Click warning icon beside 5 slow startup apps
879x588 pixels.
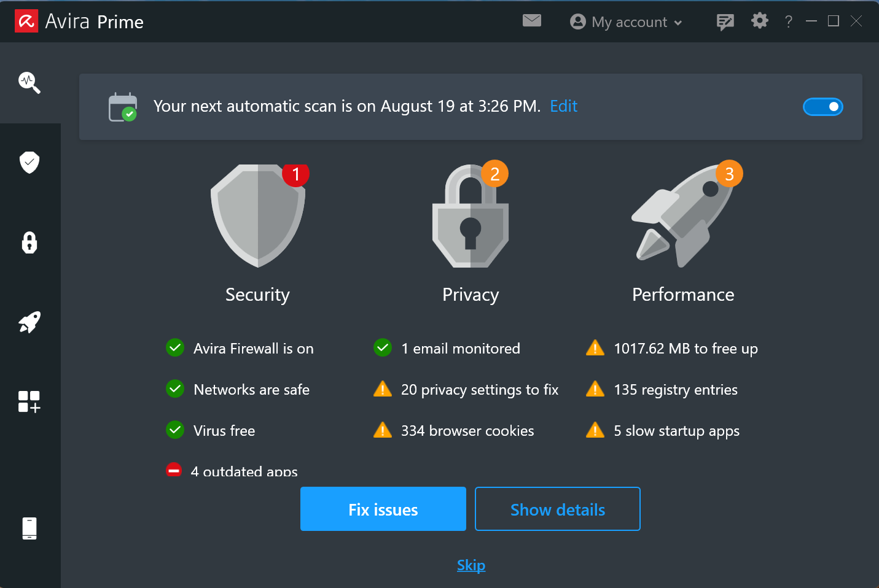click(595, 430)
